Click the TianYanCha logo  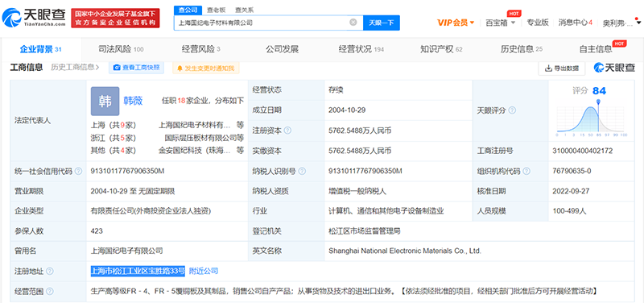tap(34, 18)
